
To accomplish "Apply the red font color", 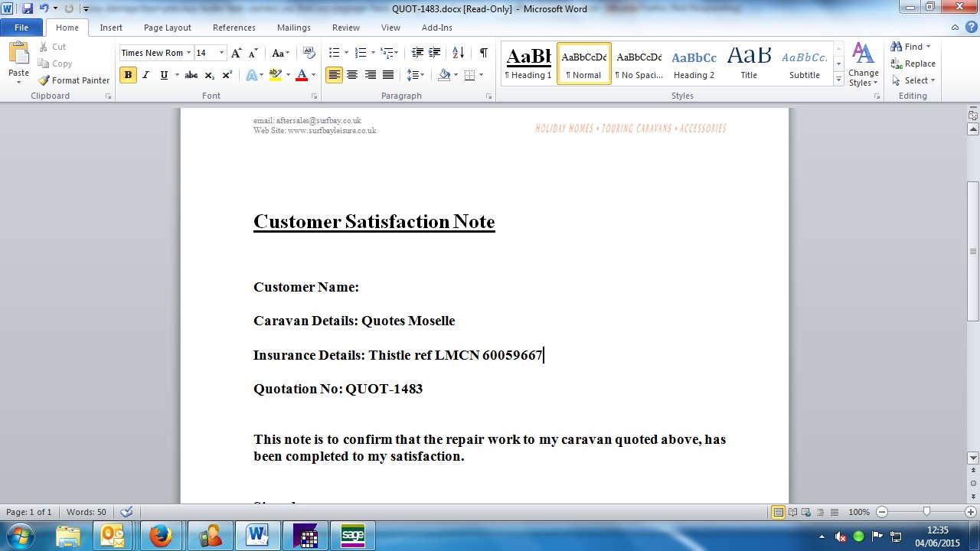I will point(302,75).
